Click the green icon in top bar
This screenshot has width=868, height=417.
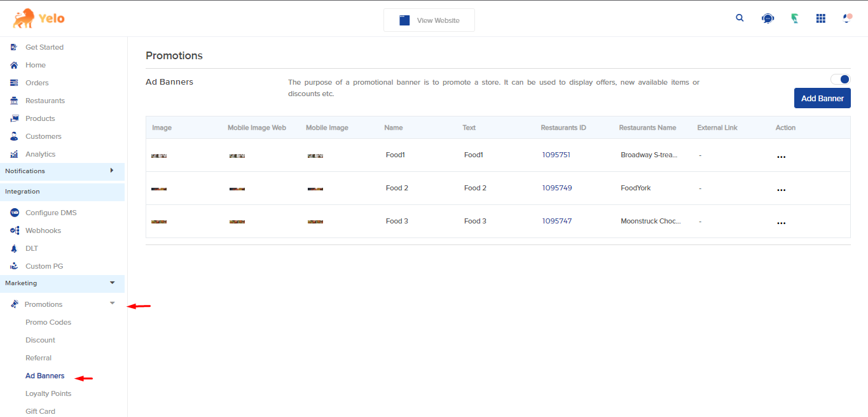pos(794,18)
